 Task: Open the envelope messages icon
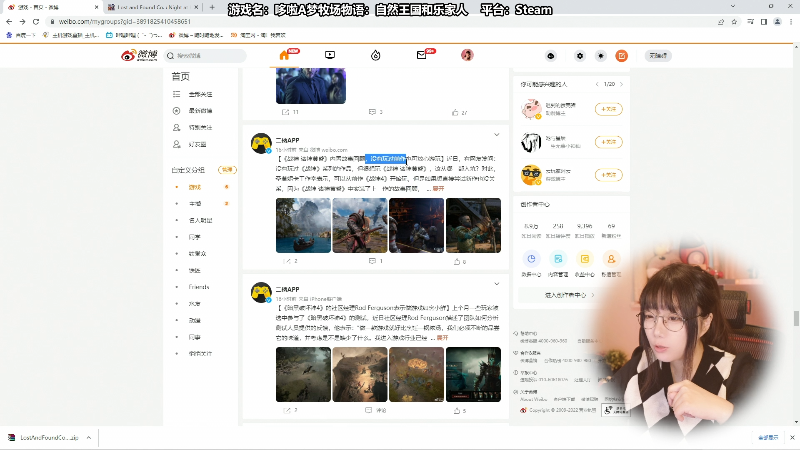[x=421, y=55]
